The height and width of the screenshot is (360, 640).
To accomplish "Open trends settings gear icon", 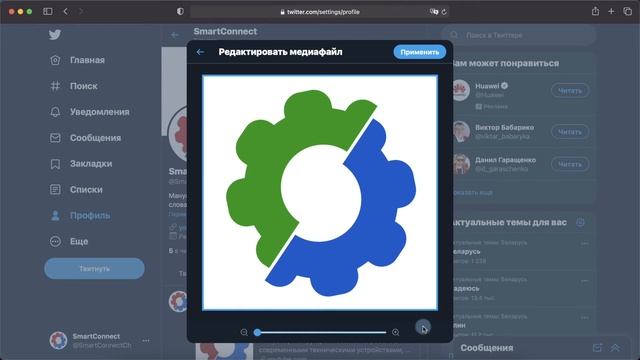I will tap(580, 222).
